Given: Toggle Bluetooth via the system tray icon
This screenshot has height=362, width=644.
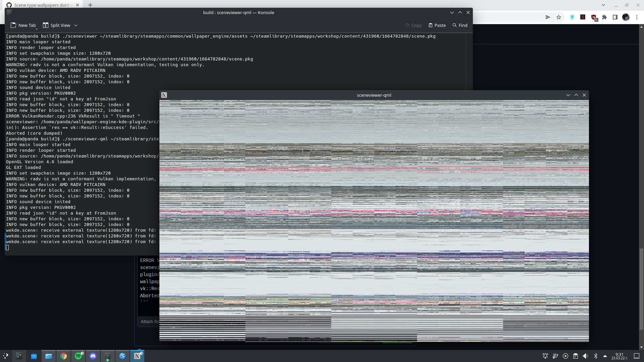Looking at the screenshot, I should click(x=596, y=356).
